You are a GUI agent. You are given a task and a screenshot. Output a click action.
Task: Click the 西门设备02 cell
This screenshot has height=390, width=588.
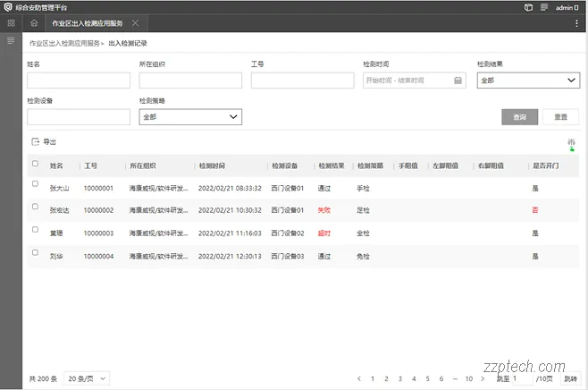tap(287, 233)
